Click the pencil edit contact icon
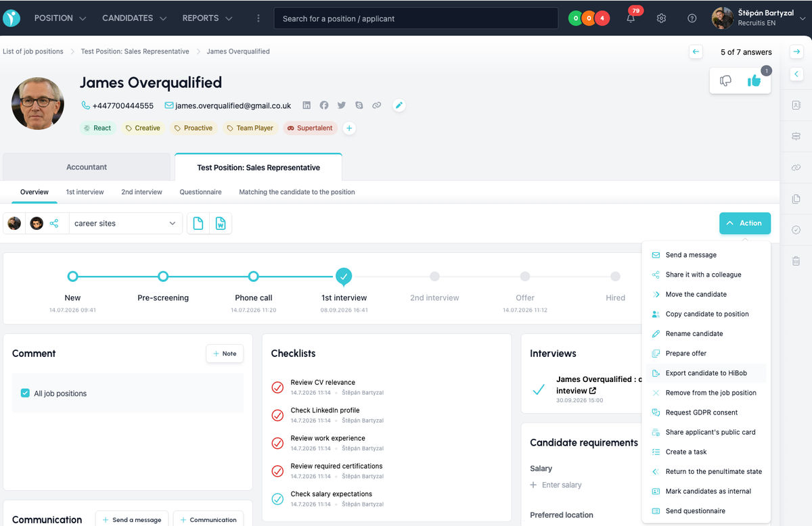The height and width of the screenshot is (526, 812). (399, 105)
